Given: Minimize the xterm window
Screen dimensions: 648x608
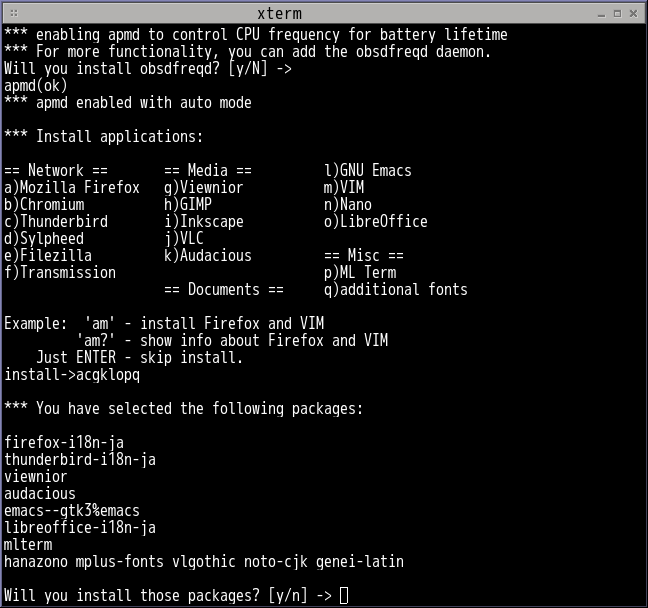Looking at the screenshot, I should [600, 13].
